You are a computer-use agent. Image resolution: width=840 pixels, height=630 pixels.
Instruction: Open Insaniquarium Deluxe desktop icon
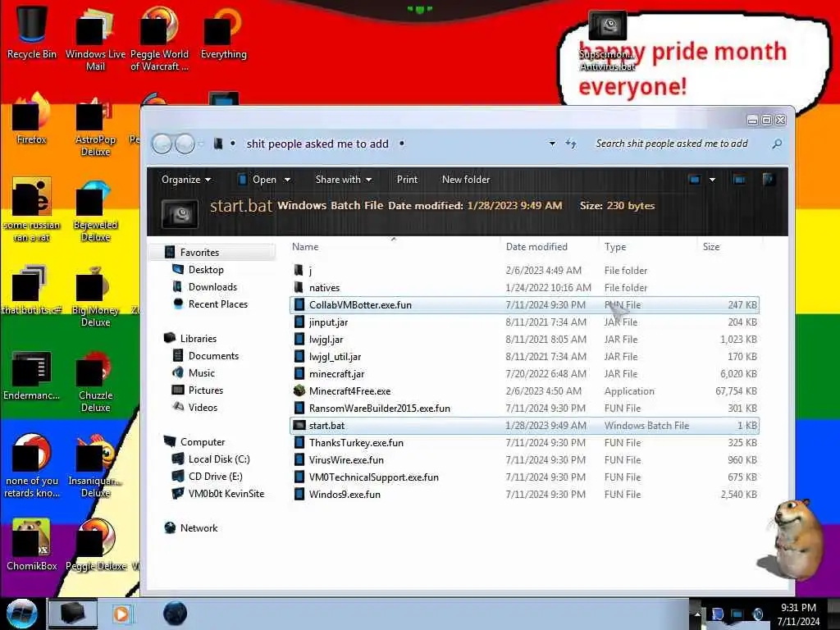coord(95,467)
